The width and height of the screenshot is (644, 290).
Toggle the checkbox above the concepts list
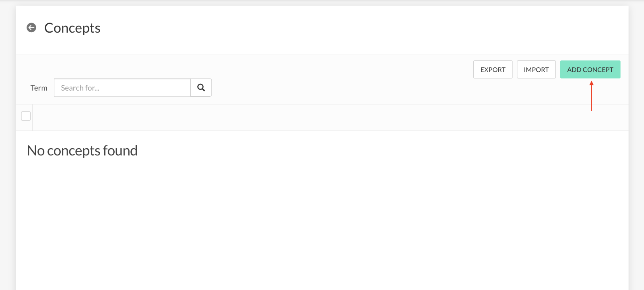pyautogui.click(x=26, y=116)
